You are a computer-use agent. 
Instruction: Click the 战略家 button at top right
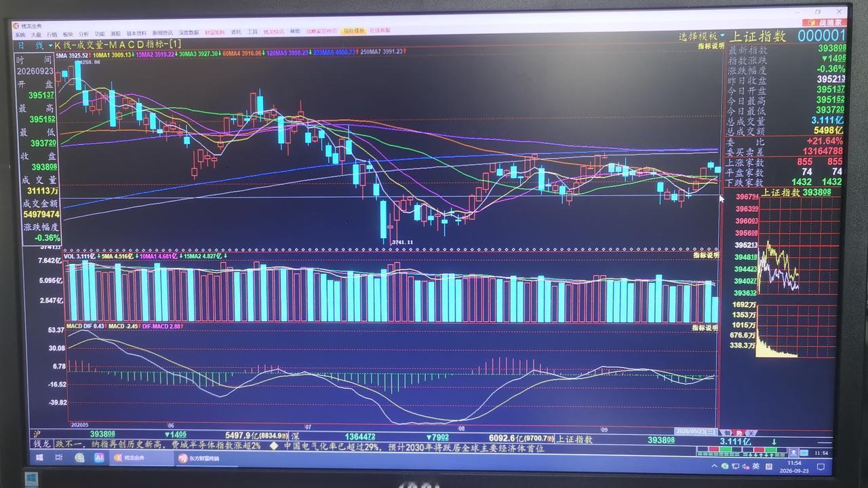[823, 22]
